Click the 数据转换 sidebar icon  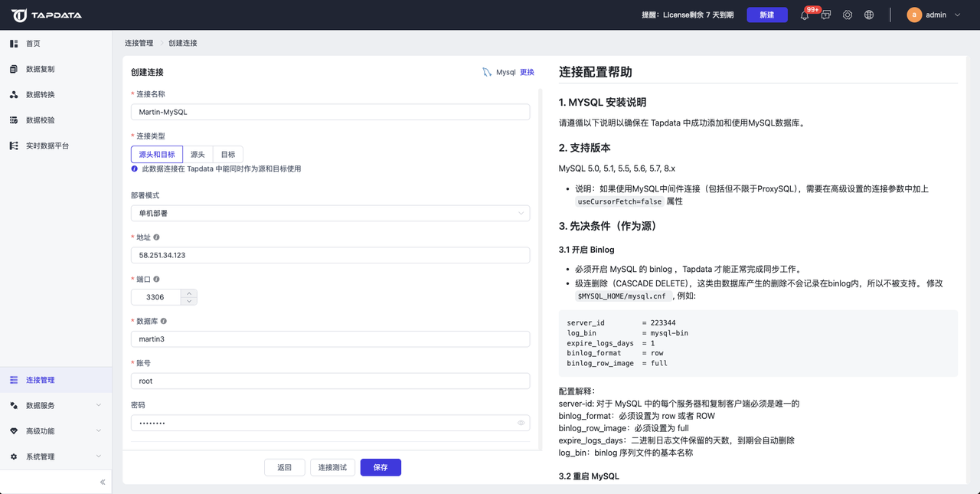click(14, 95)
